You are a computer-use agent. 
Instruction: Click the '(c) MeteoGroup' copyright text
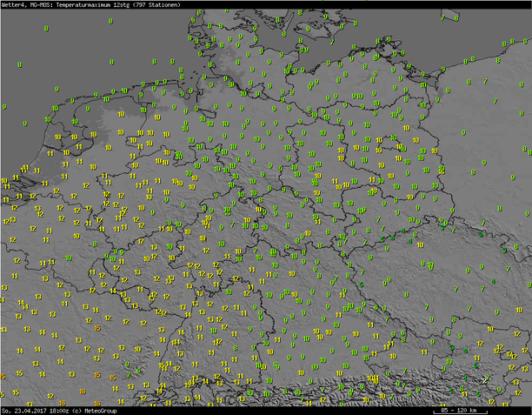pos(95,411)
